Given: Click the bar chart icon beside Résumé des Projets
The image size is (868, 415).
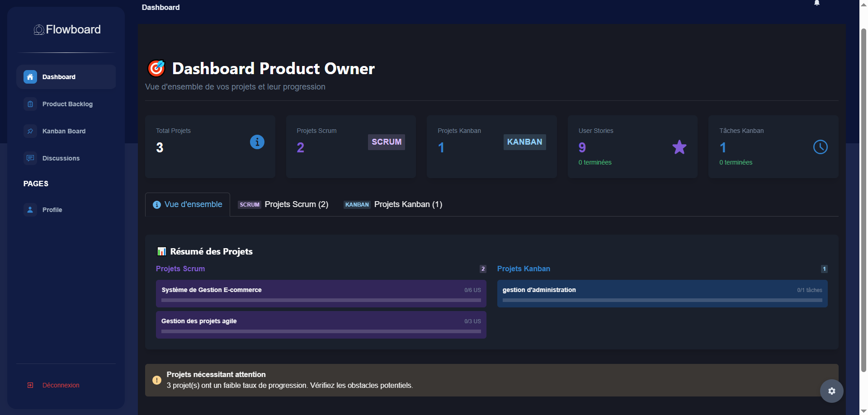Looking at the screenshot, I should [x=161, y=251].
